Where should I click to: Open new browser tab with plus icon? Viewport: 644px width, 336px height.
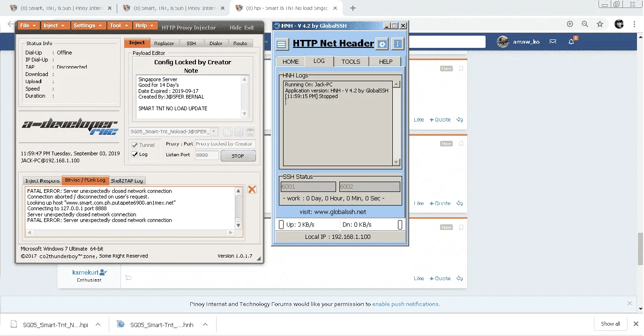(353, 8)
